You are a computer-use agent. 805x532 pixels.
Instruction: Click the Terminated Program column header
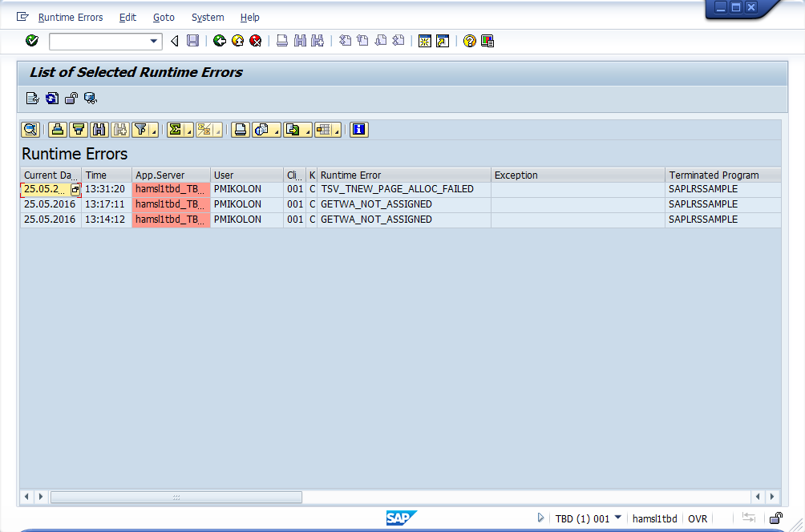pyautogui.click(x=714, y=175)
